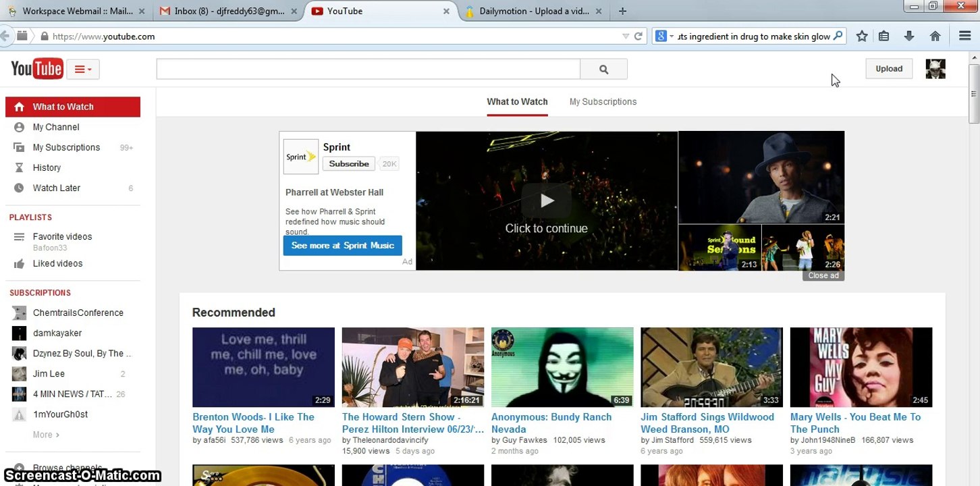This screenshot has width=980, height=486.
Task: Open the Jim Stafford video thumbnail
Action: [x=711, y=367]
